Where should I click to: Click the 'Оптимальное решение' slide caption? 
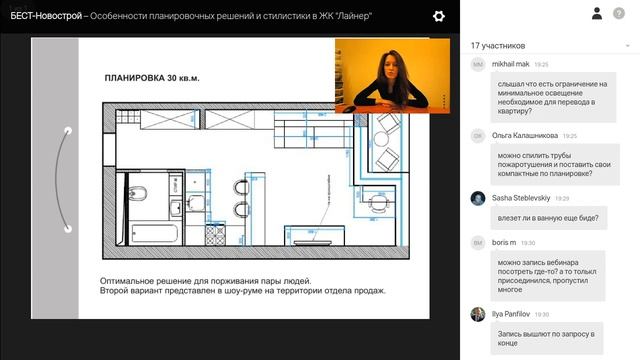pyautogui.click(x=242, y=286)
